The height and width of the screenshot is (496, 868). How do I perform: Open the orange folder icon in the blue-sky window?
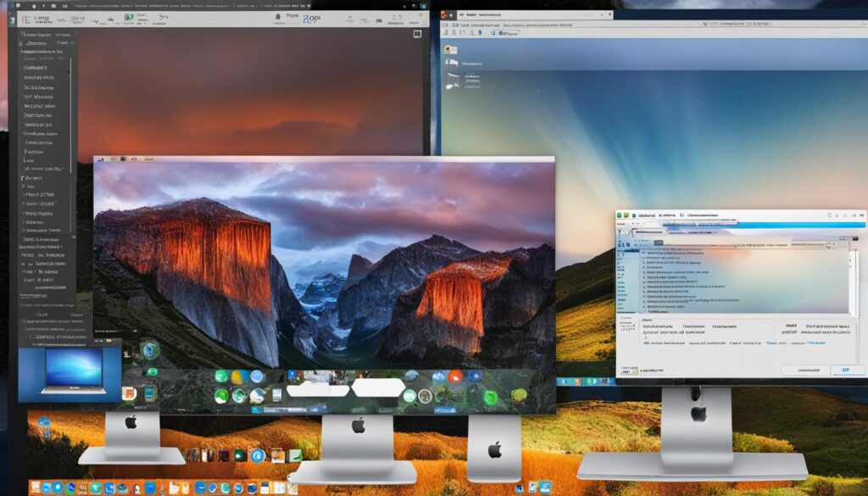click(x=450, y=50)
